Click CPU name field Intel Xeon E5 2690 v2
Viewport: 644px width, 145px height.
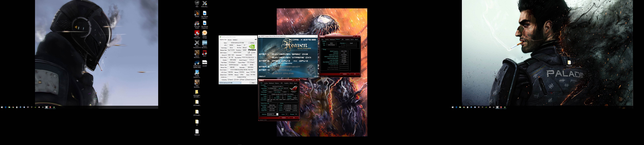278,86
